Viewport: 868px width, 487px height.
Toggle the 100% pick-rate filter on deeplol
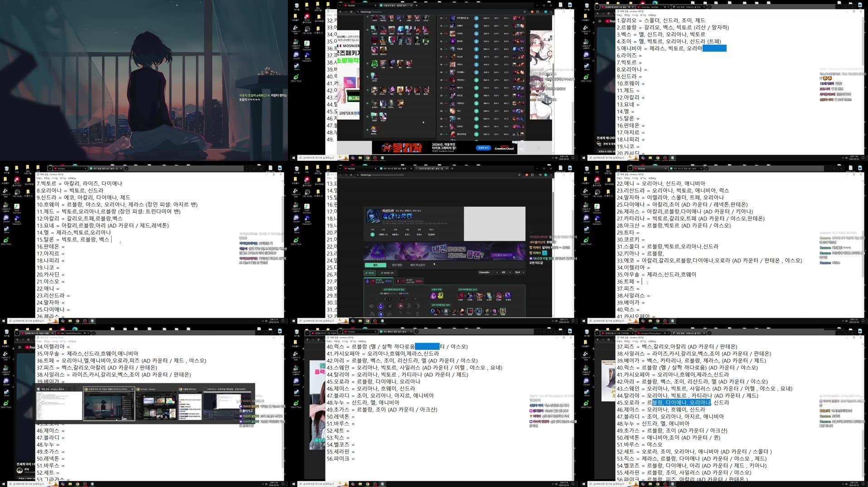click(x=370, y=273)
